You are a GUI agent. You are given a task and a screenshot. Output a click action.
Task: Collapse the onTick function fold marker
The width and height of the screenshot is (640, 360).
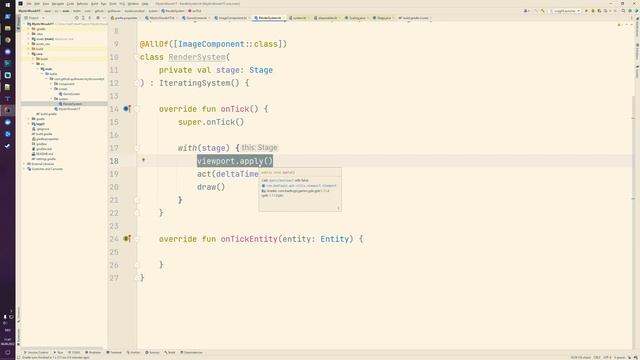click(x=137, y=109)
